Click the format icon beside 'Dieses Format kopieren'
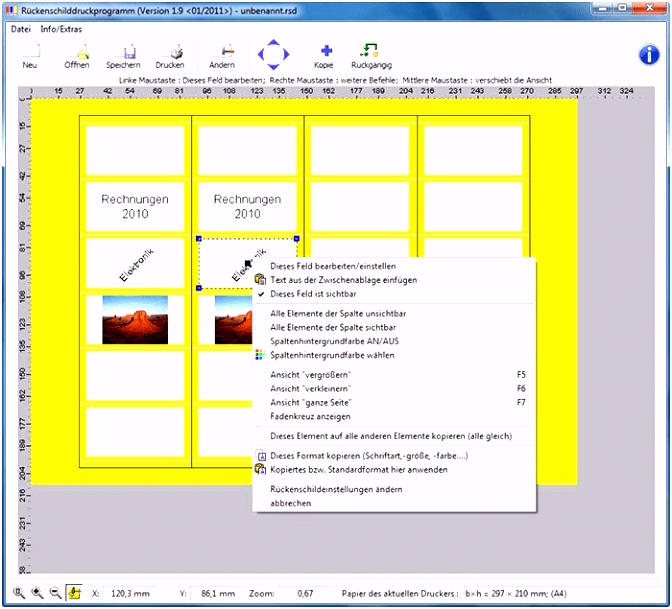 (x=261, y=456)
